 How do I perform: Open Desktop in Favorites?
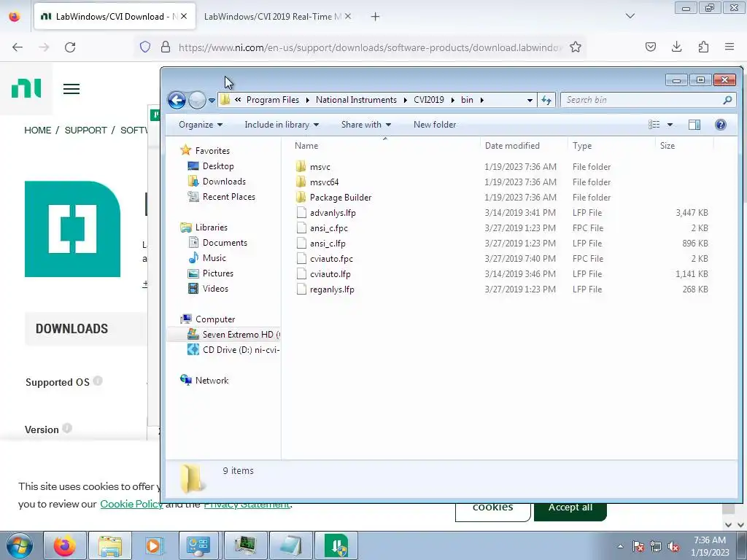(x=217, y=166)
